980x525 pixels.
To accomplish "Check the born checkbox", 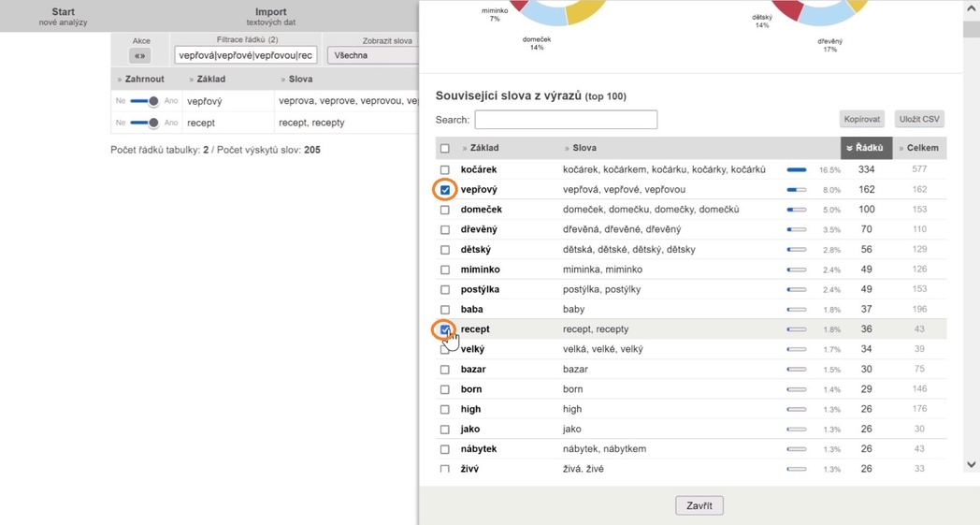I will tap(445, 389).
